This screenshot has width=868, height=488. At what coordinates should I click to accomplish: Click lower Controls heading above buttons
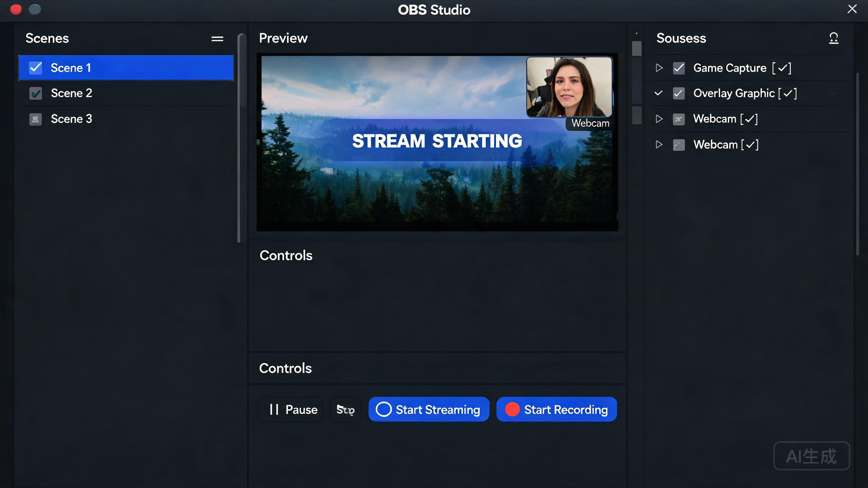point(285,368)
